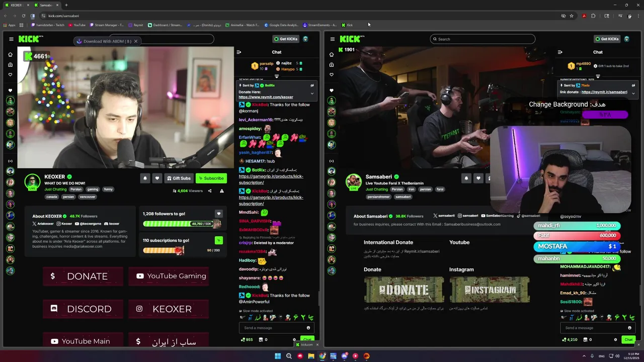644x362 pixels.
Task: Click the Send a message box in KEOXER chat
Action: tap(277, 328)
